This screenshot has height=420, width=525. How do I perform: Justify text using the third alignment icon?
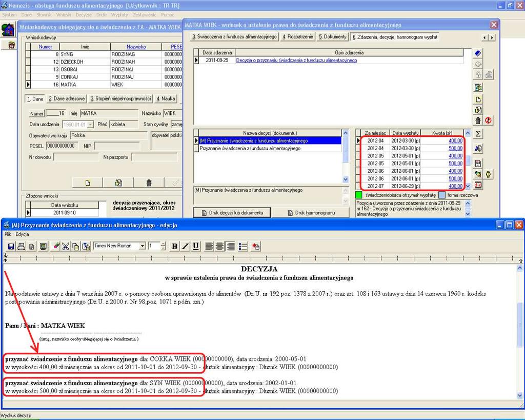pyautogui.click(x=230, y=247)
